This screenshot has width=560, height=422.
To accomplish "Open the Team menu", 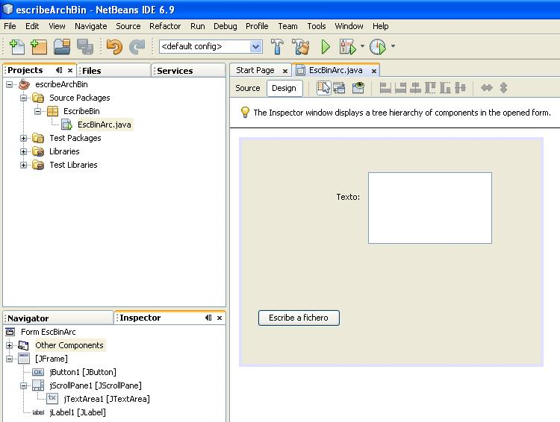I will click(x=288, y=26).
